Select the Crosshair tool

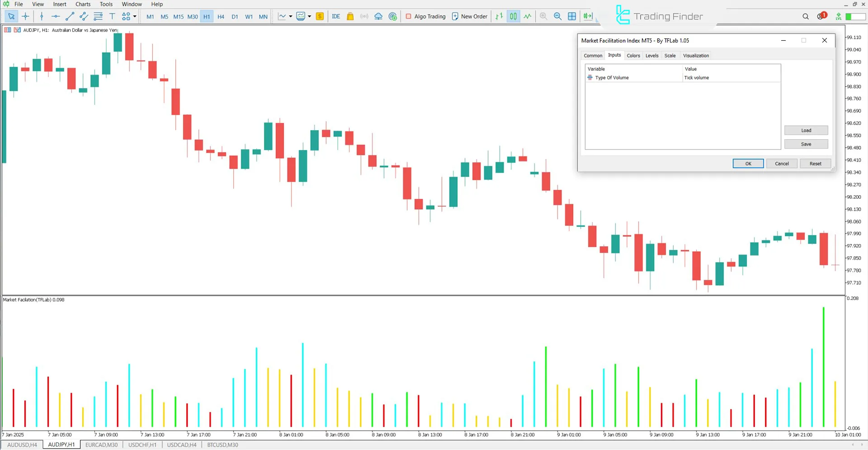(26, 16)
